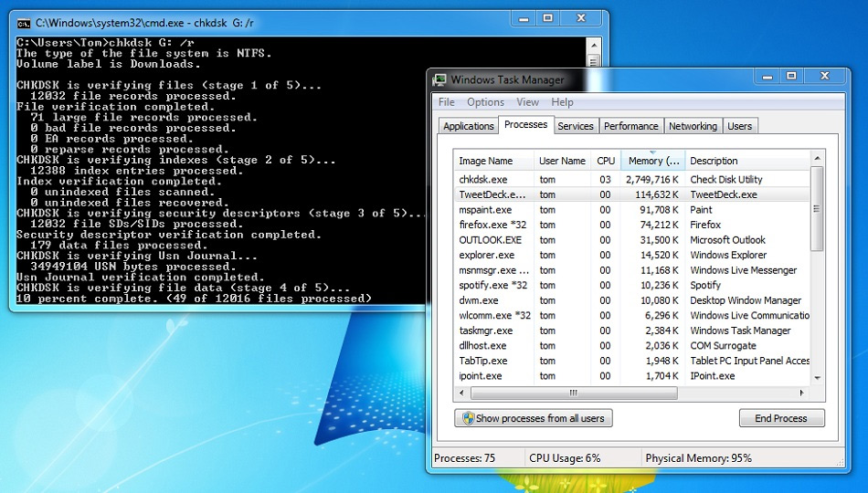Open the File menu in Task Manager
Image resolution: width=868 pixels, height=493 pixels.
[x=446, y=102]
